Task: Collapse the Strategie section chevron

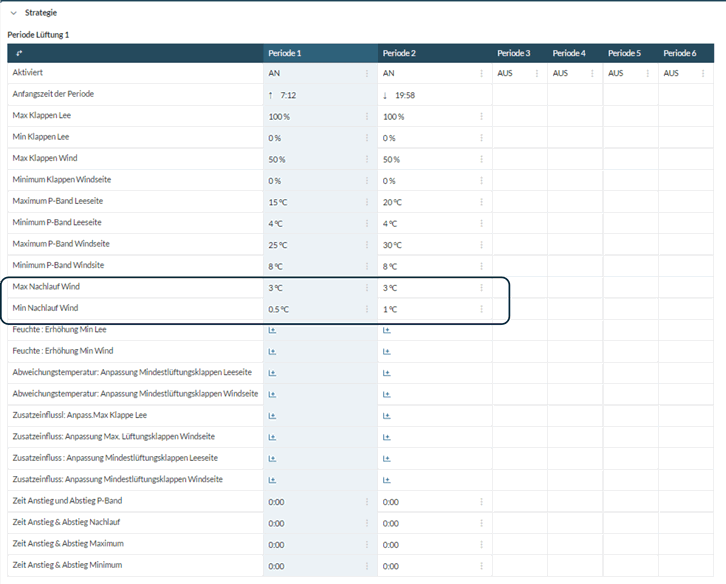Action: 14,13
